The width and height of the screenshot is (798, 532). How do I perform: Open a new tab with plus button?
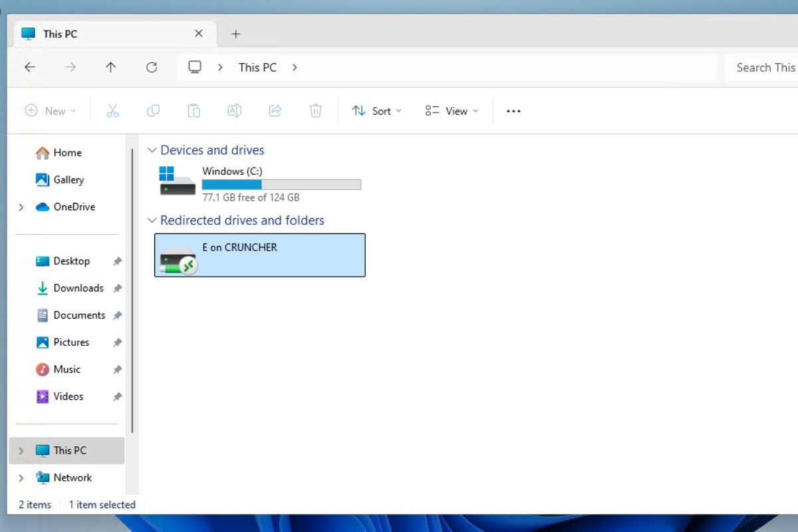235,34
